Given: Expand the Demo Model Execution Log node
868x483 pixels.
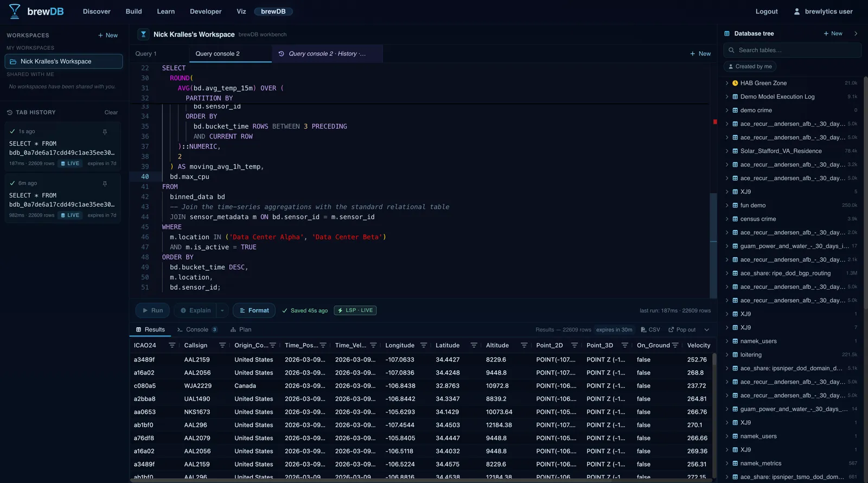Looking at the screenshot, I should pyautogui.click(x=727, y=97).
